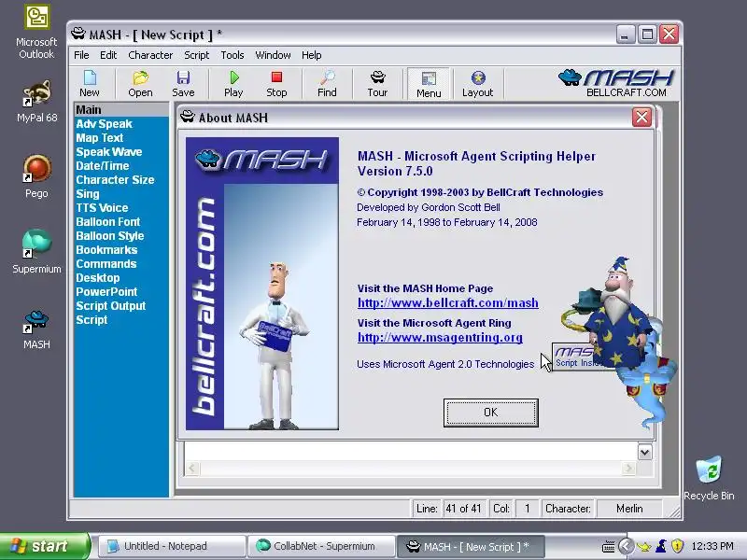Start playback with the Play icon
747x560 pixels.
(x=233, y=84)
